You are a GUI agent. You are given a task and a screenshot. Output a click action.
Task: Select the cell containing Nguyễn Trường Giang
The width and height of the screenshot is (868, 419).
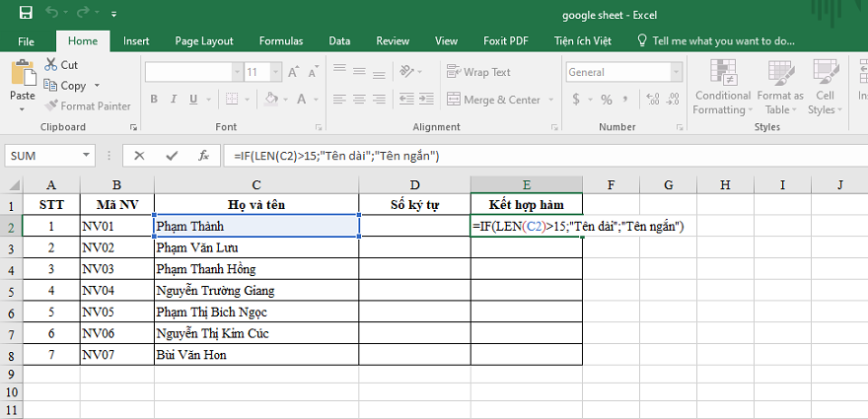coord(256,291)
